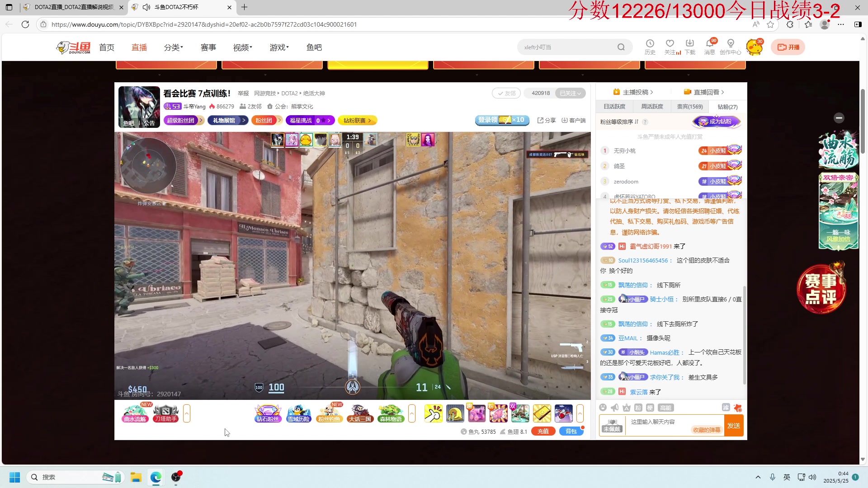Expand 福星挑战 challenge pill

[x=310, y=120]
